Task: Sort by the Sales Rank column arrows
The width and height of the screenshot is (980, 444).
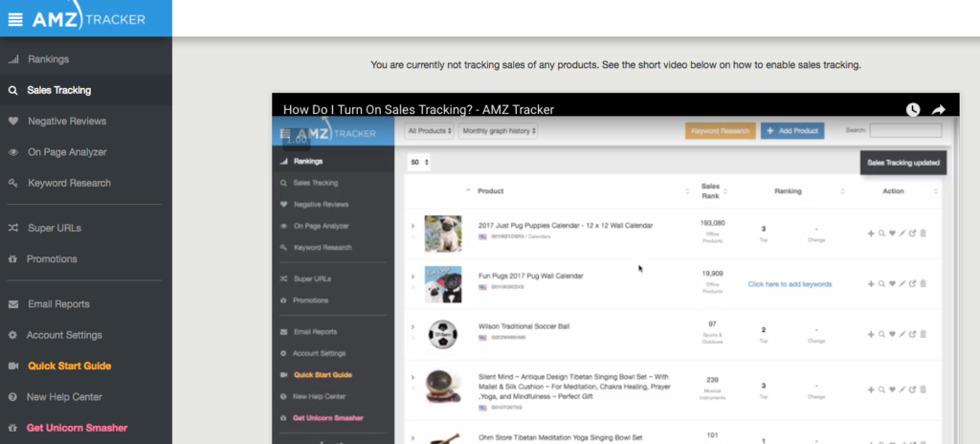Action: (725, 191)
